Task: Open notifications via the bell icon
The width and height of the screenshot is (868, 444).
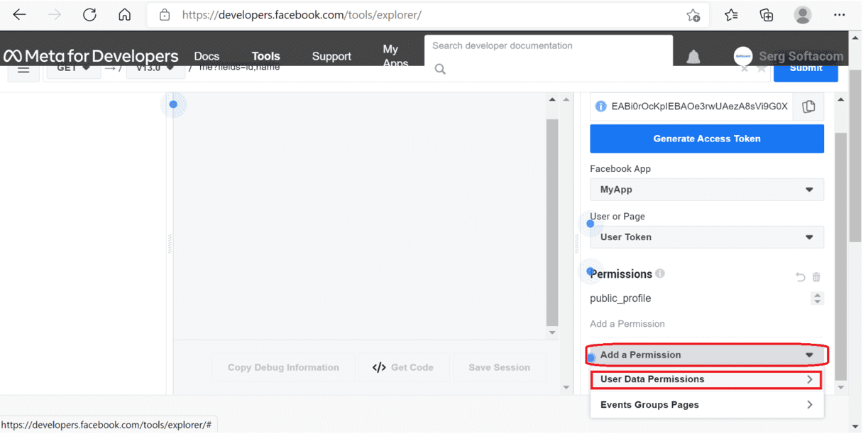Action: tap(693, 57)
